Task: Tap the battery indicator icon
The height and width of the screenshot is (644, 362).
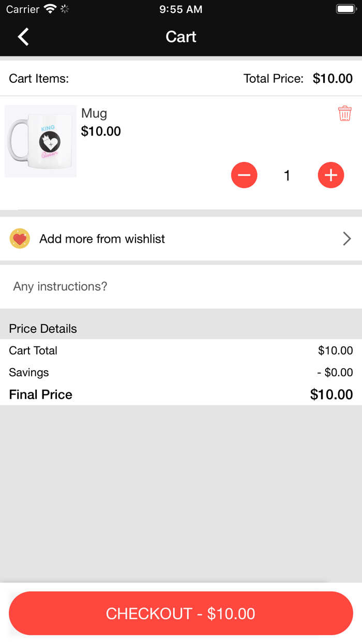Action: [346, 9]
